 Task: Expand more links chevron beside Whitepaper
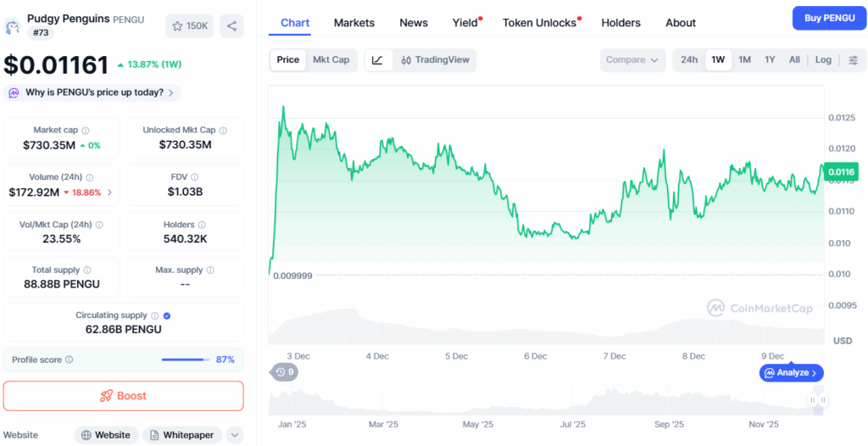[x=235, y=435]
